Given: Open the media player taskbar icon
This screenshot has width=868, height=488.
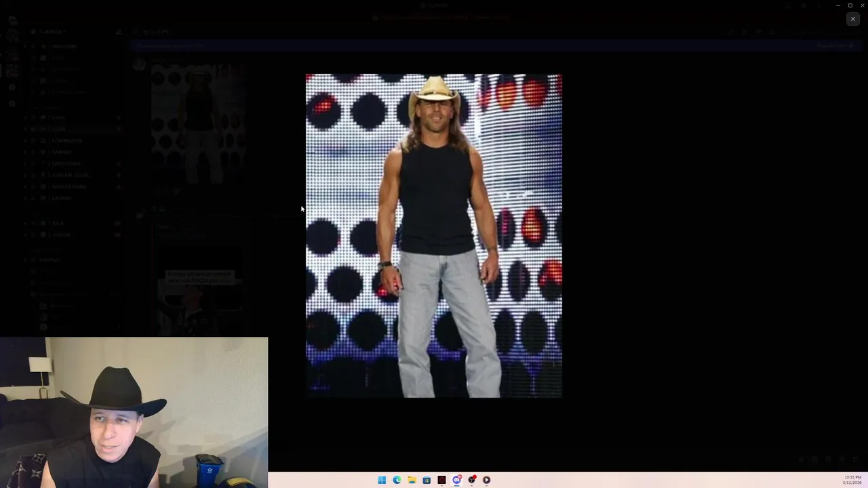Looking at the screenshot, I should [486, 480].
